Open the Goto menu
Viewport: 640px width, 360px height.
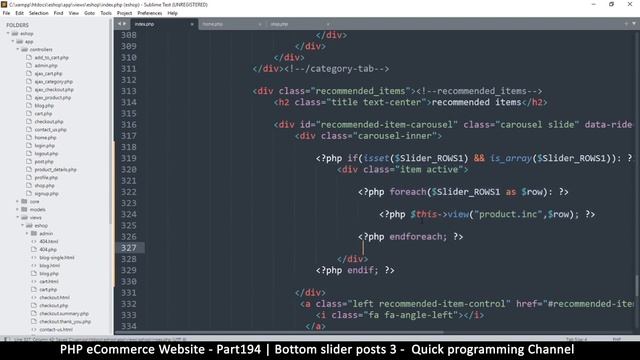[89, 13]
